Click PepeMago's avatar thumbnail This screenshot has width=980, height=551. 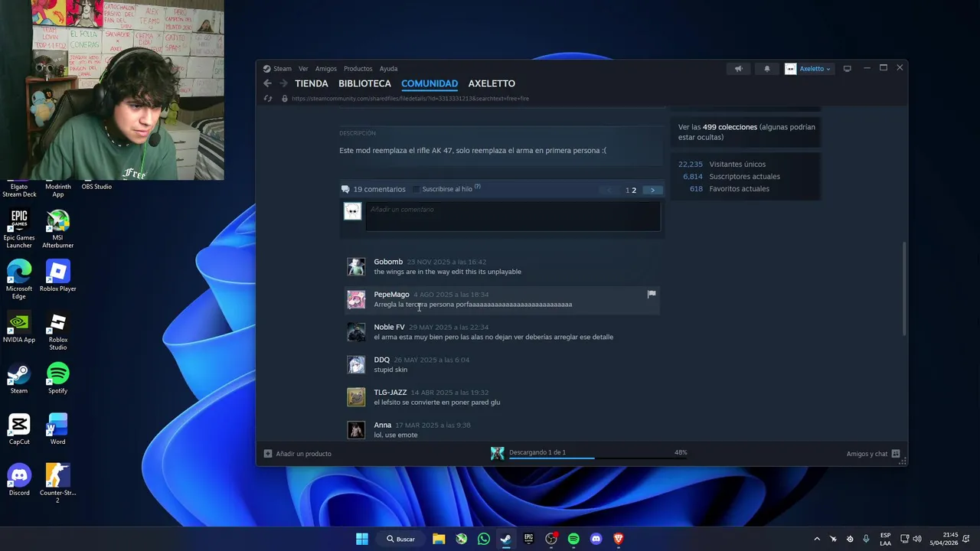click(356, 299)
